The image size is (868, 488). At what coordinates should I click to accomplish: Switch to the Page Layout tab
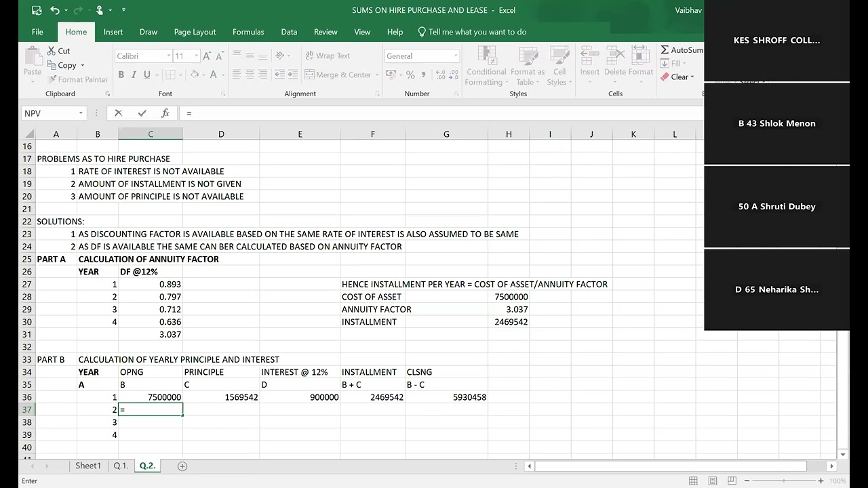(195, 32)
